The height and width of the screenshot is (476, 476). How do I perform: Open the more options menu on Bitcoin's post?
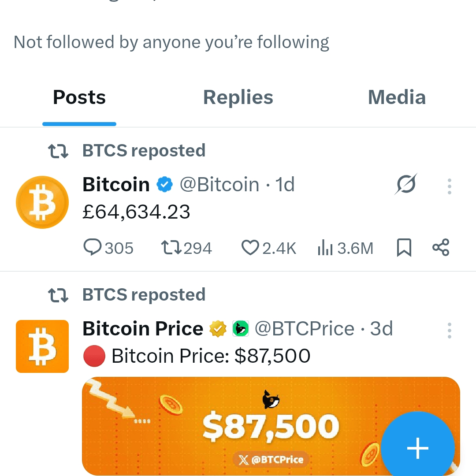click(449, 186)
